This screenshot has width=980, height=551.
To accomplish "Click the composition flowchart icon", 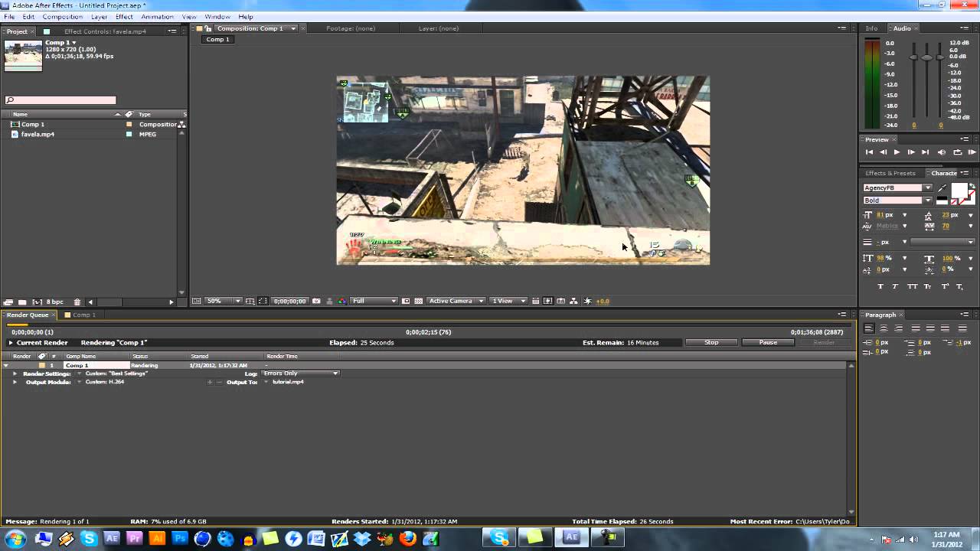I will (573, 301).
